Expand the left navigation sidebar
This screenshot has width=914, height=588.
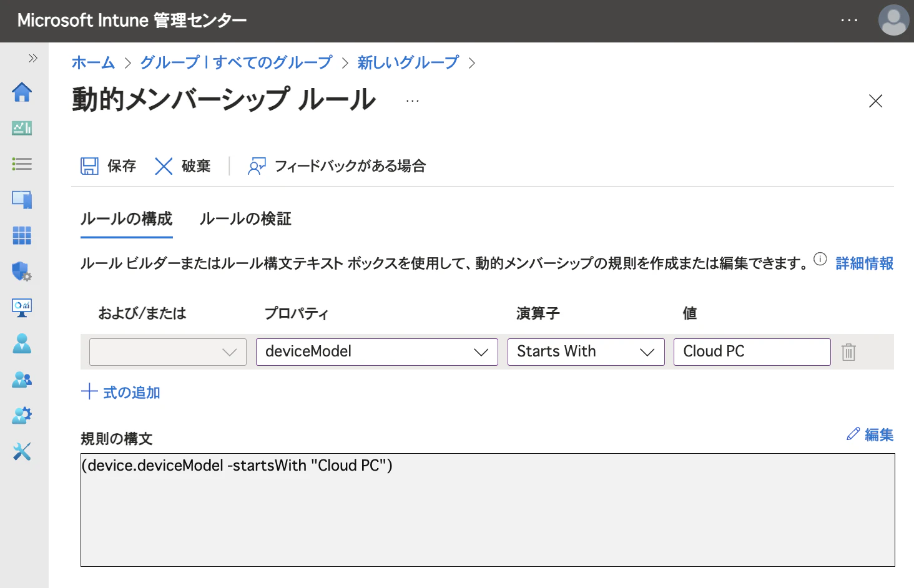[x=33, y=58]
